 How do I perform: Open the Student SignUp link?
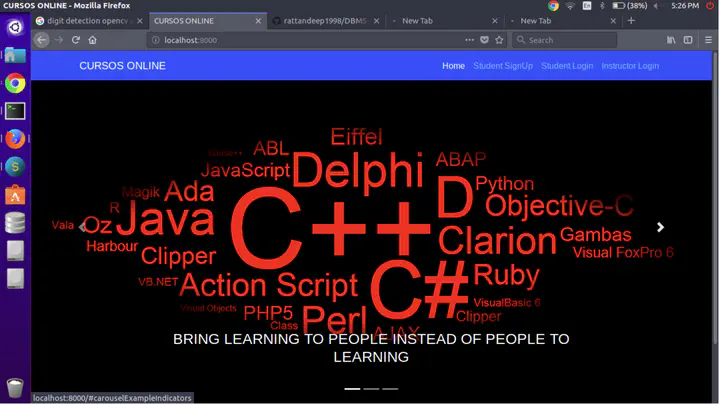point(503,66)
